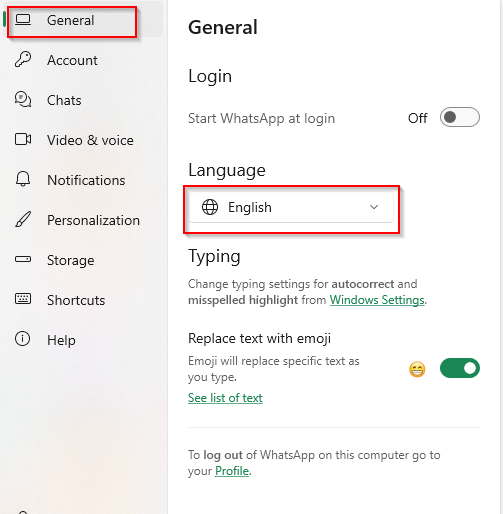Click the bell icon beside Notifications
The width and height of the screenshot is (503, 514).
pos(23,179)
